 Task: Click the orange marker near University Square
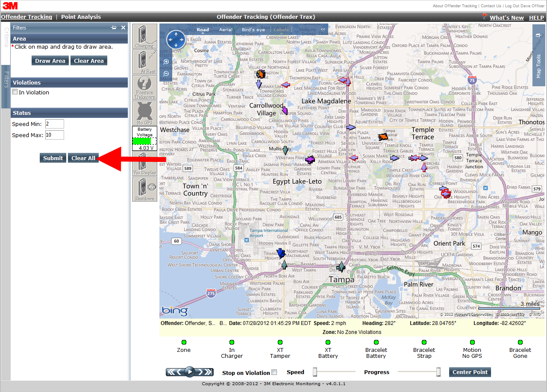[x=383, y=137]
